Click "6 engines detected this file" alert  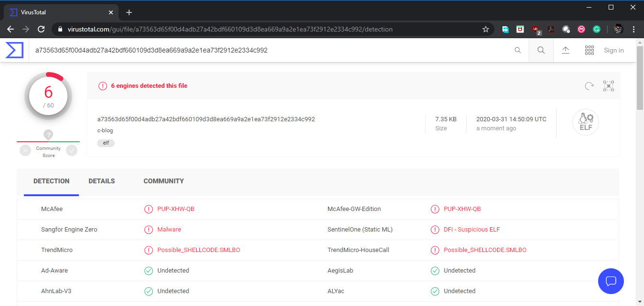pos(149,86)
